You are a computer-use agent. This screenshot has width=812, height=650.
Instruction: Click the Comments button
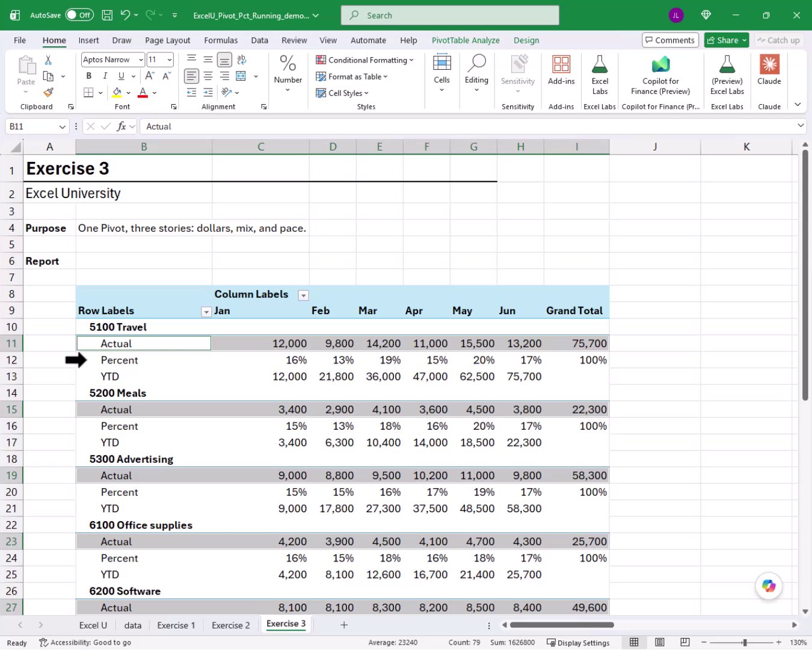click(670, 40)
